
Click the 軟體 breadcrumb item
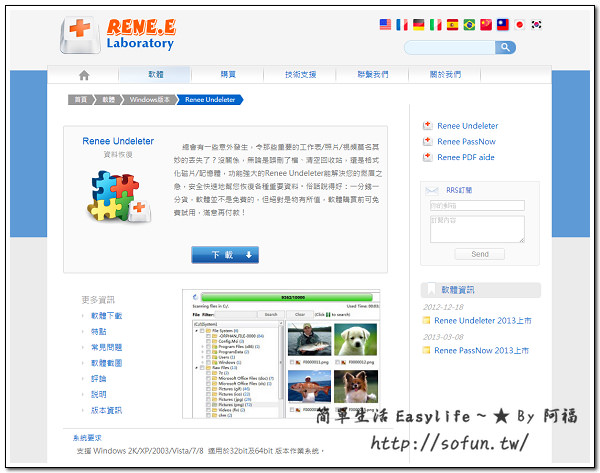click(x=109, y=99)
